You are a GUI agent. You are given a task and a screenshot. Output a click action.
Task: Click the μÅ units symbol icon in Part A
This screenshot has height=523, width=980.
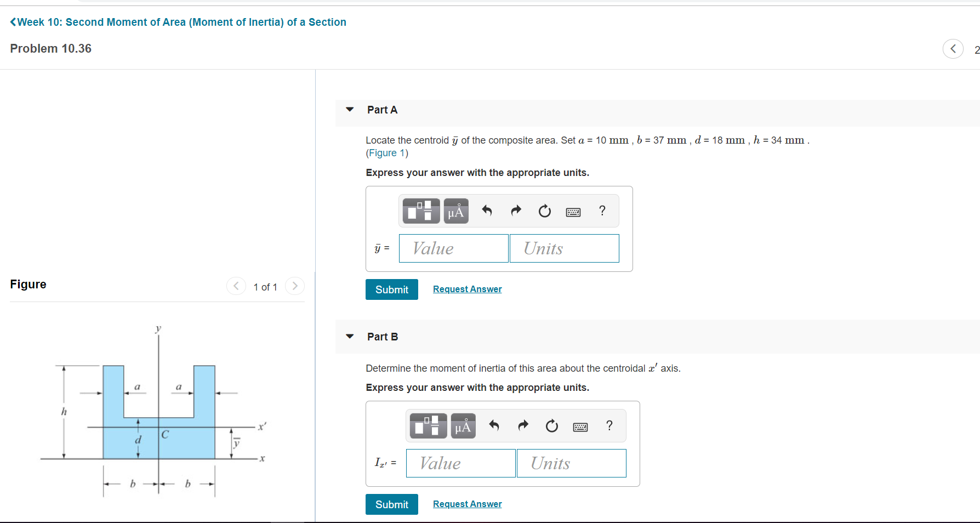pos(455,211)
